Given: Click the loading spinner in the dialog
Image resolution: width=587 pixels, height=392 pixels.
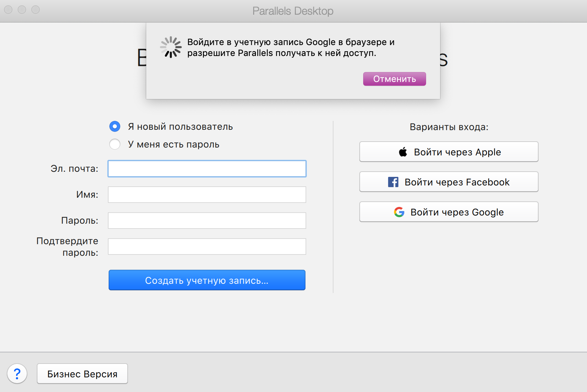Looking at the screenshot, I should tap(171, 47).
